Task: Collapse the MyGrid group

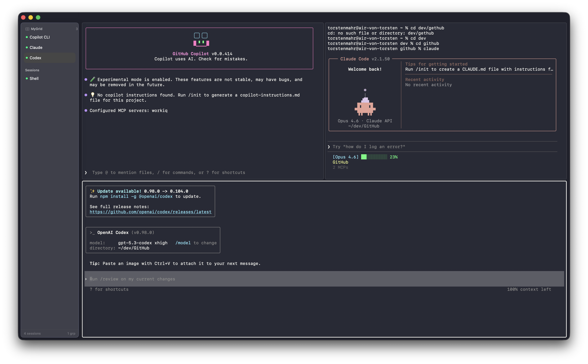Action: (37, 29)
